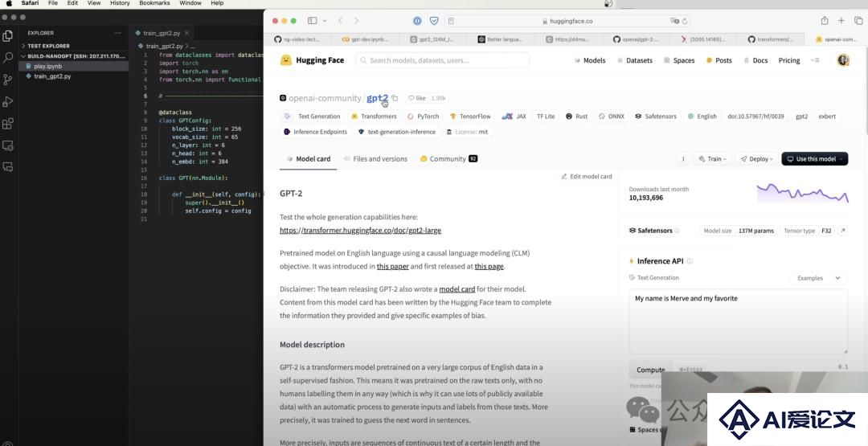This screenshot has height=446, width=868.
Task: Open Remote Explorer view in VS Code
Action: [8, 145]
